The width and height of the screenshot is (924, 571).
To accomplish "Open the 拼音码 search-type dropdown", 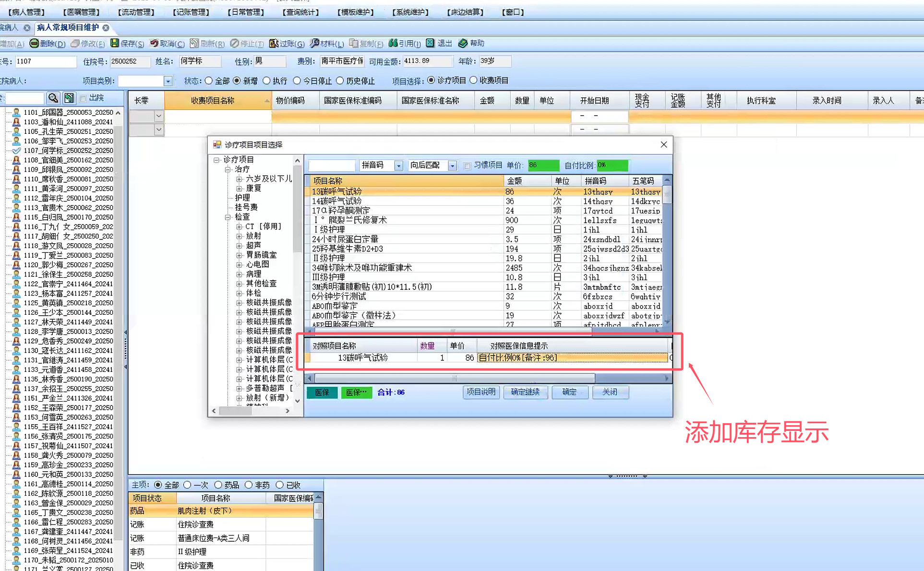I will (x=398, y=166).
